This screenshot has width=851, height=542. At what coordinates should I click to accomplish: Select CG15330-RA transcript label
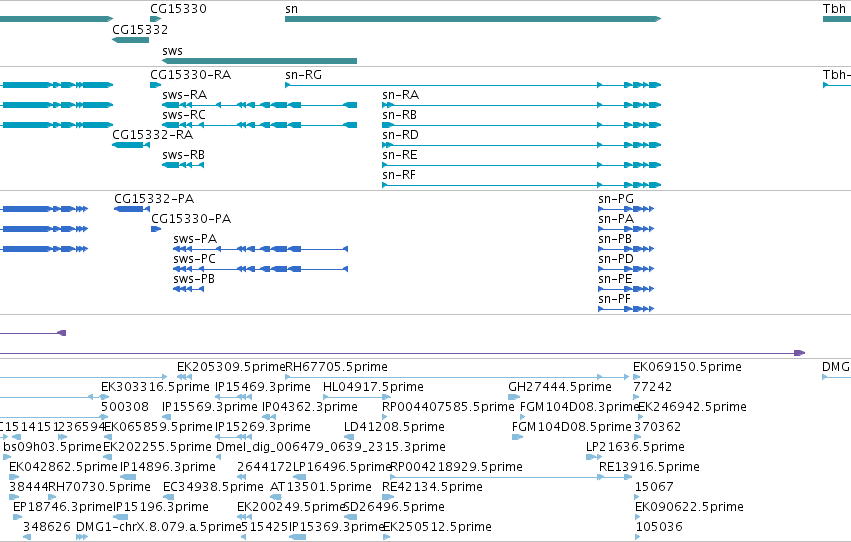(190, 74)
